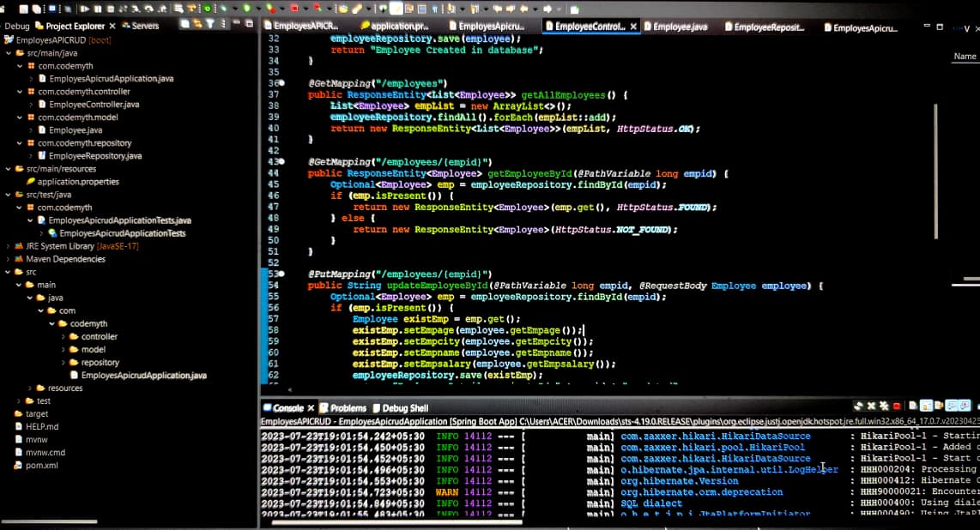Screen dimensions: 980x530
Task: Collapse the src/main/java folder
Action: pyautogui.click(x=9, y=53)
